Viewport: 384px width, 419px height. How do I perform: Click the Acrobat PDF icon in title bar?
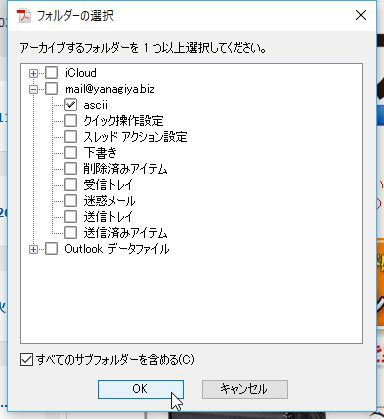[24, 16]
